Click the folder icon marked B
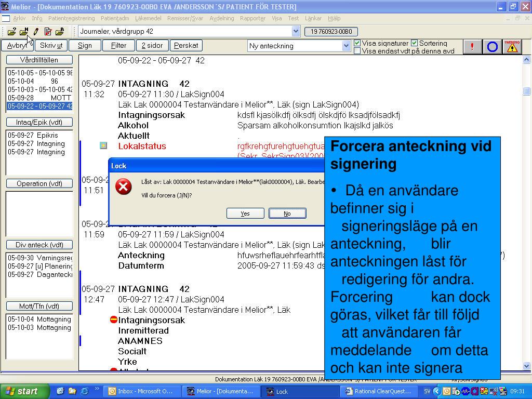This screenshot has height=399, width=532. (60, 32)
